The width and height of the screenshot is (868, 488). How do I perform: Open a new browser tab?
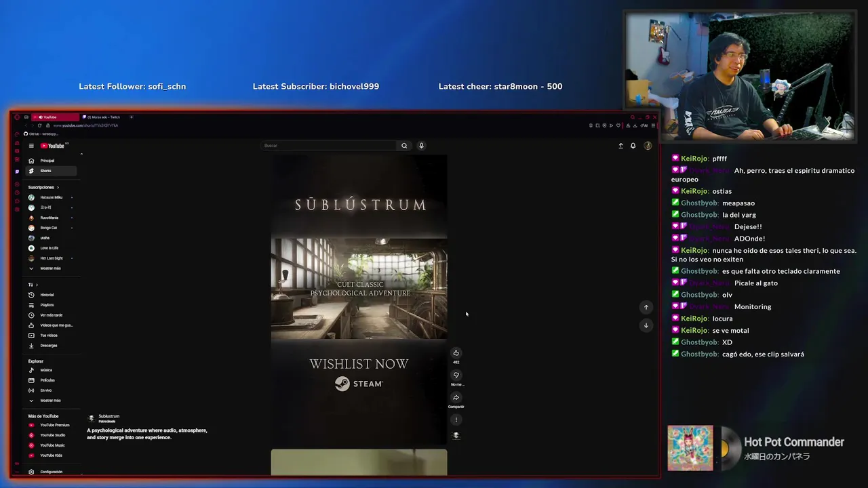click(132, 117)
